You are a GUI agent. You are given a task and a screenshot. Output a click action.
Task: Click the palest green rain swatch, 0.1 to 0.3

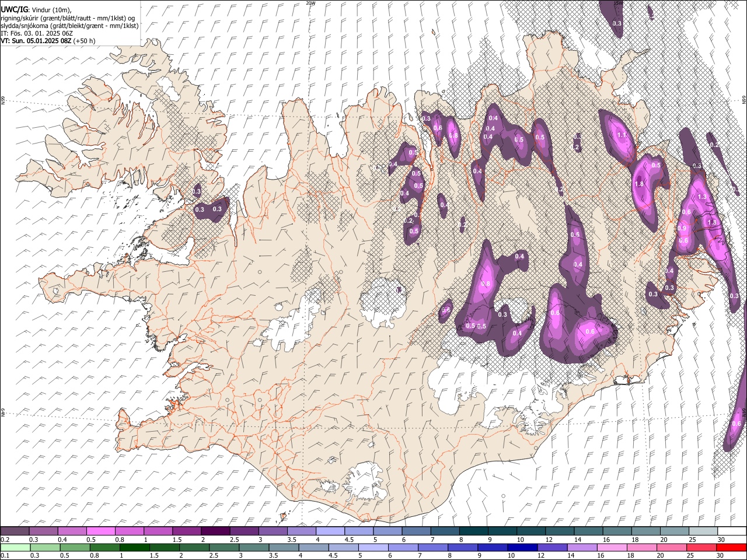tap(15, 547)
